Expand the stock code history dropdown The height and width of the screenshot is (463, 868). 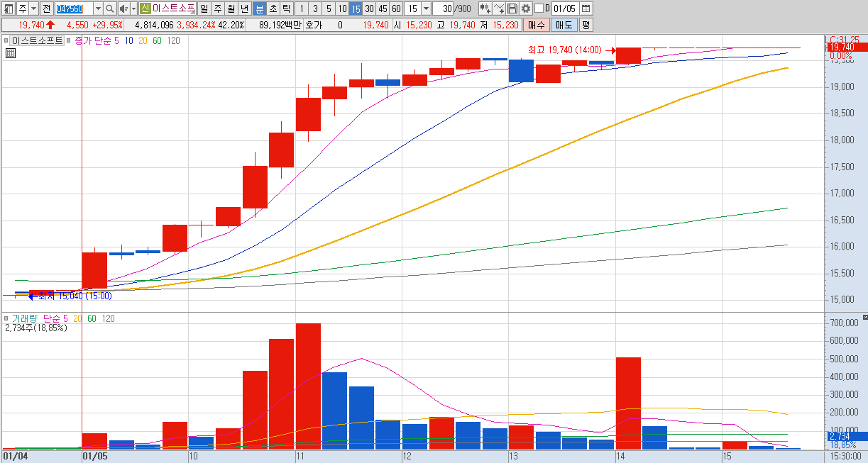[98, 9]
